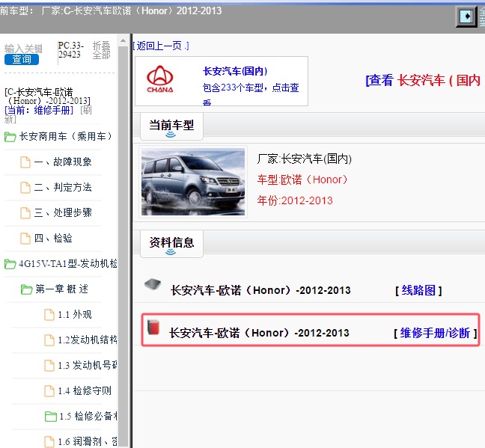Image resolution: width=485 pixels, height=448 pixels.
Task: Click the CHANA brand logo
Action: point(160,79)
